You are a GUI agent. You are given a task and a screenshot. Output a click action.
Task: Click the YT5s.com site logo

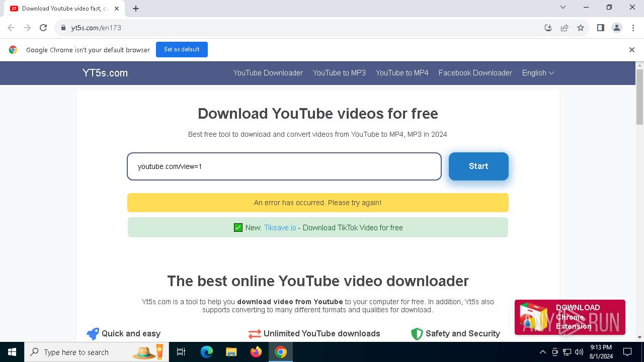(x=105, y=73)
